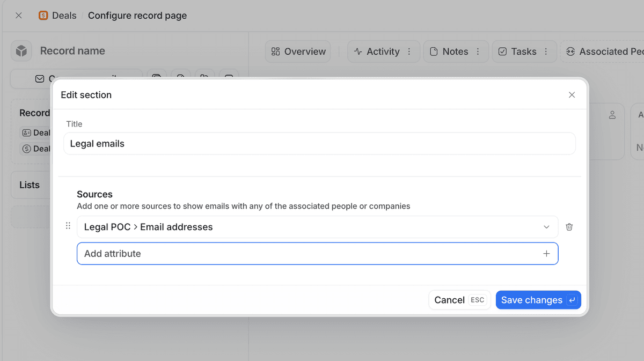Close the Configure record page view
Image resolution: width=644 pixels, height=361 pixels.
pos(19,16)
